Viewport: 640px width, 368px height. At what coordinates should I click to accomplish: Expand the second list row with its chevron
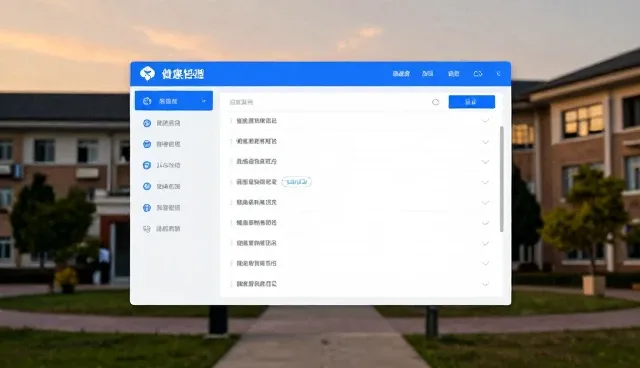[x=485, y=142]
